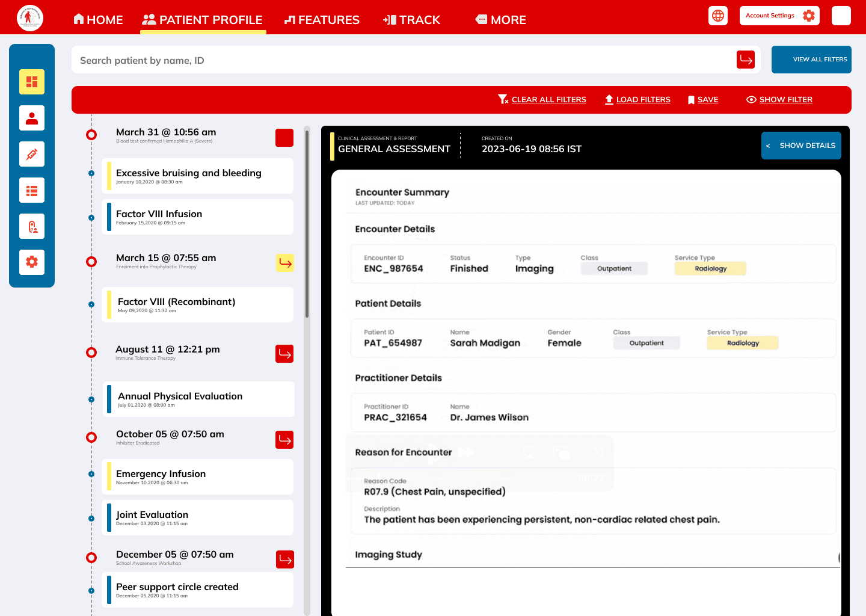Open the Track tab
The height and width of the screenshot is (616, 866).
[412, 20]
